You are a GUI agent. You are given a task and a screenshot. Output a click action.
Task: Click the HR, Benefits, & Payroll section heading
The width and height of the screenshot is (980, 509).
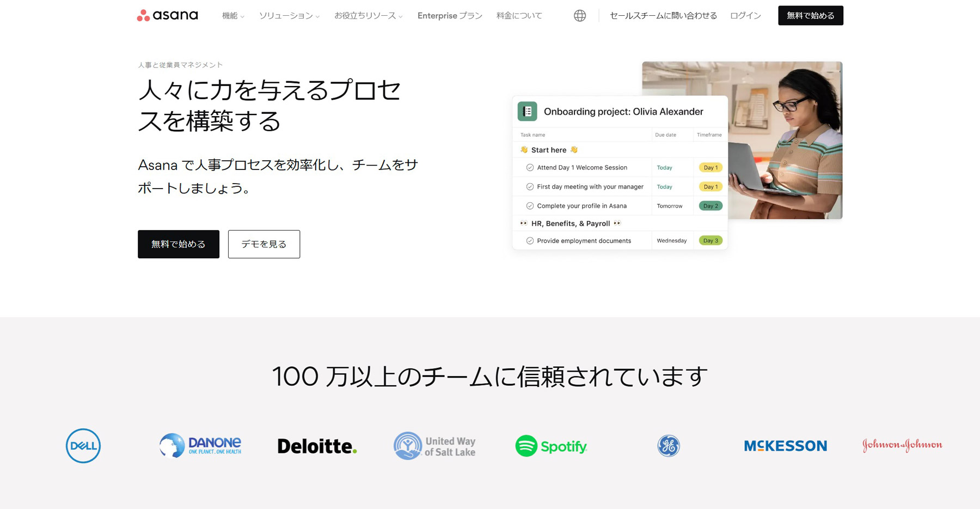pos(571,223)
